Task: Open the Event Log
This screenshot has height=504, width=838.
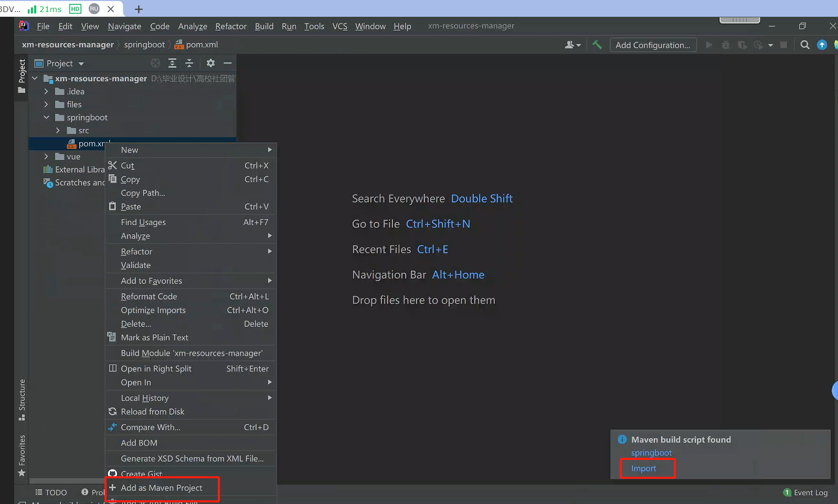Action: coord(805,492)
